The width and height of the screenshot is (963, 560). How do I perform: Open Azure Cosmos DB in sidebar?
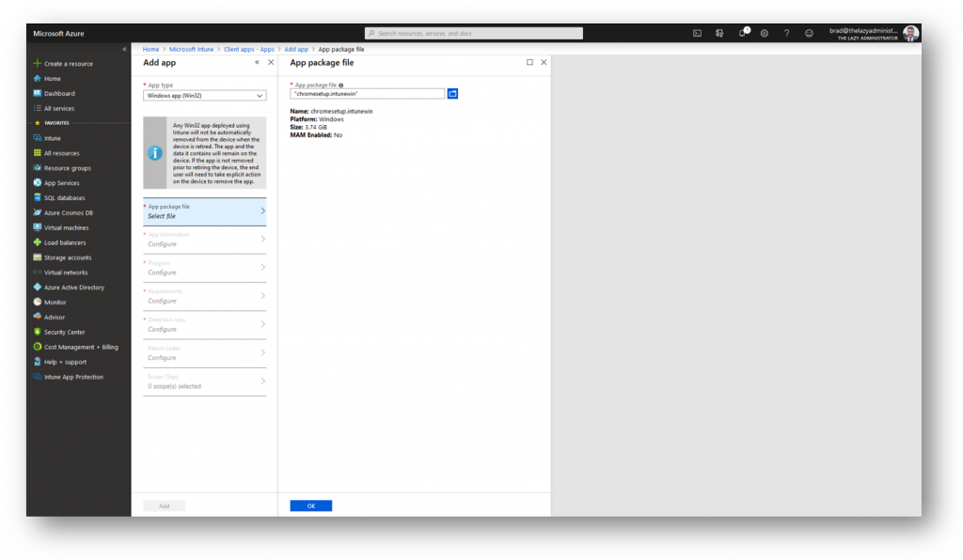tap(63, 213)
